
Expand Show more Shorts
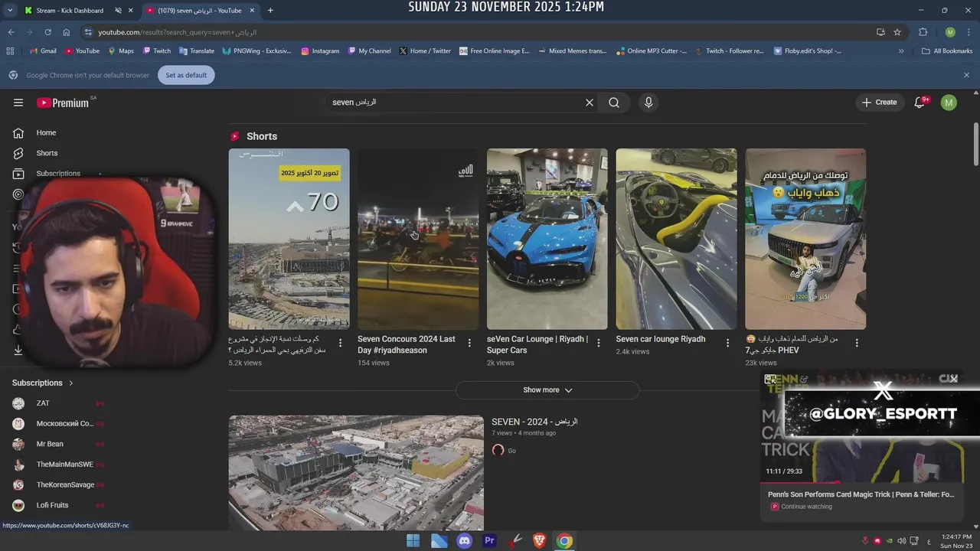point(547,390)
